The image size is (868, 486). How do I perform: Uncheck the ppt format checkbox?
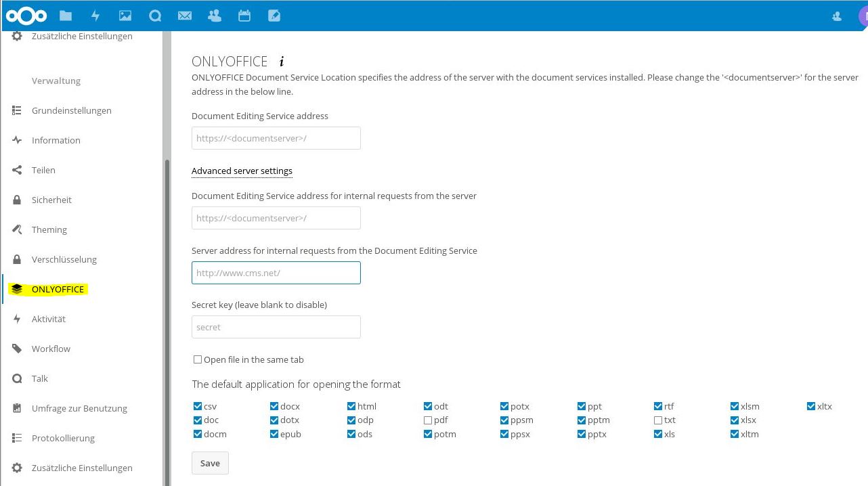(582, 407)
